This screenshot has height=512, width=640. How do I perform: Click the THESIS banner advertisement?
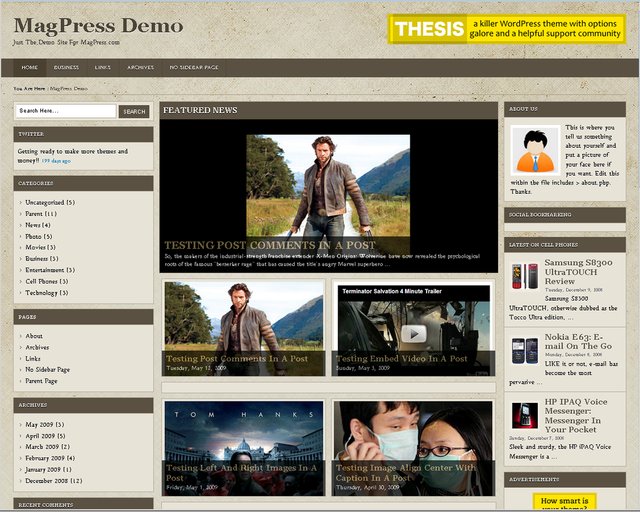coord(507,29)
